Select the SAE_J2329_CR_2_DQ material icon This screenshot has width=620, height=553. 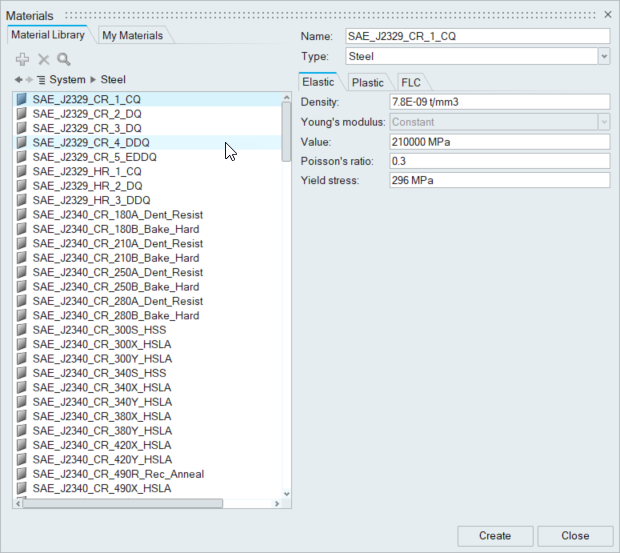coord(22,114)
